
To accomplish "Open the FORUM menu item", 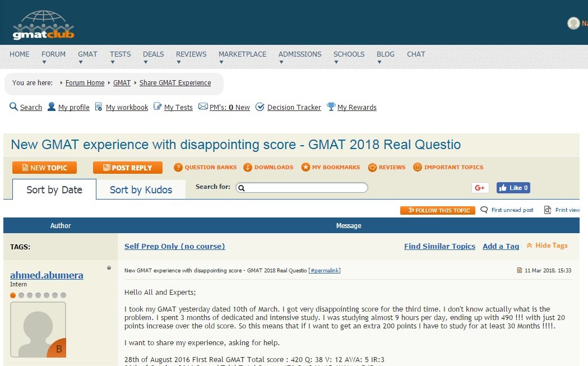I will tap(53, 54).
